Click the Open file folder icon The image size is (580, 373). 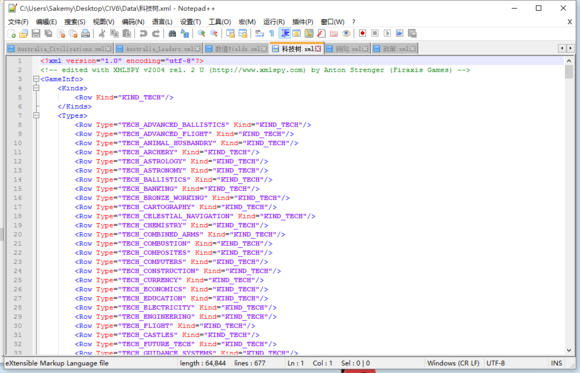24,34
